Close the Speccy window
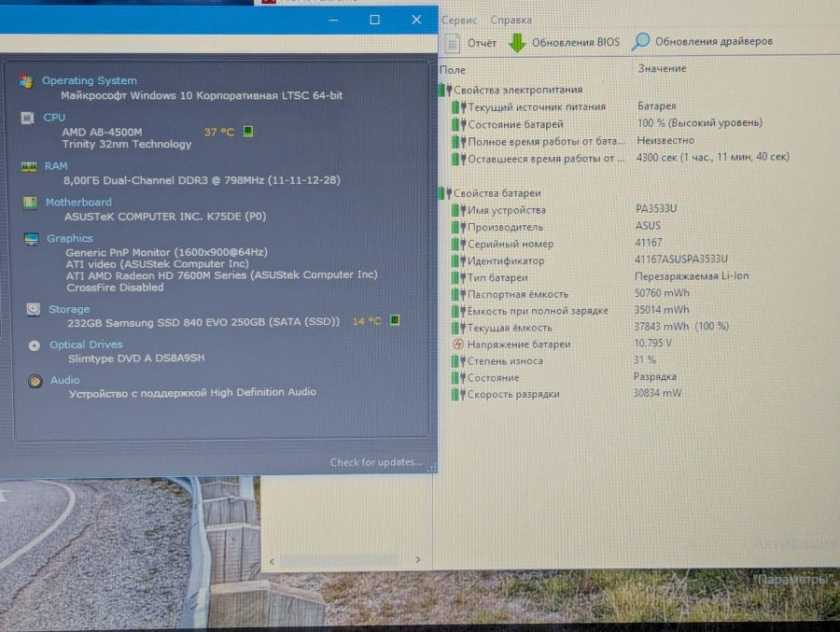The height and width of the screenshot is (632, 840). pos(416,20)
